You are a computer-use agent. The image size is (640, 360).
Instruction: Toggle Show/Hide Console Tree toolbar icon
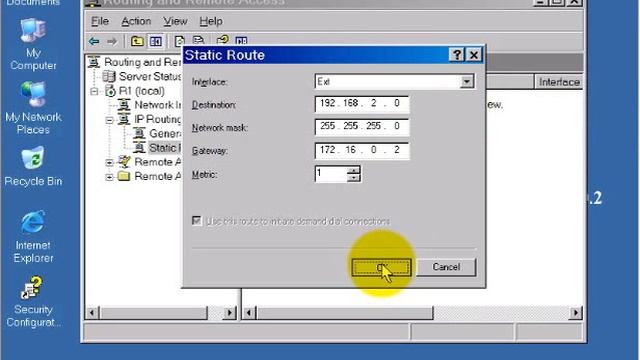[156, 41]
